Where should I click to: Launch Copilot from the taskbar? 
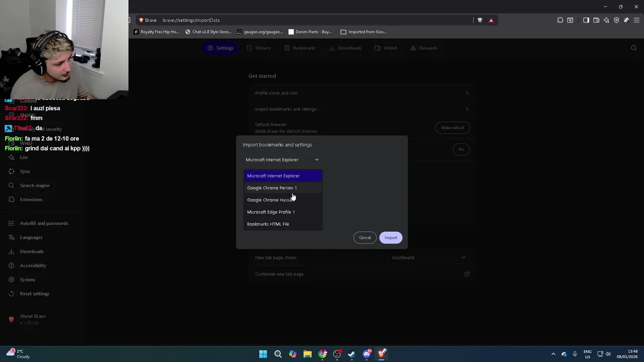(293, 354)
